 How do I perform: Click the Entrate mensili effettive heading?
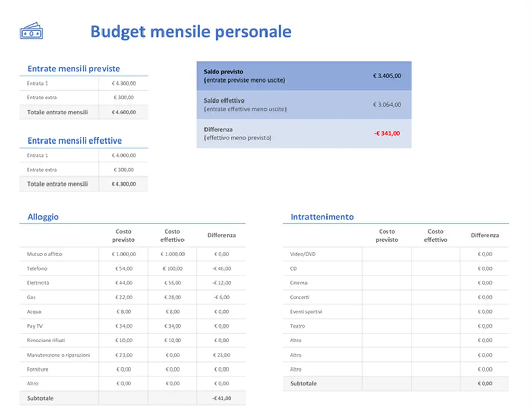pyautogui.click(x=75, y=140)
